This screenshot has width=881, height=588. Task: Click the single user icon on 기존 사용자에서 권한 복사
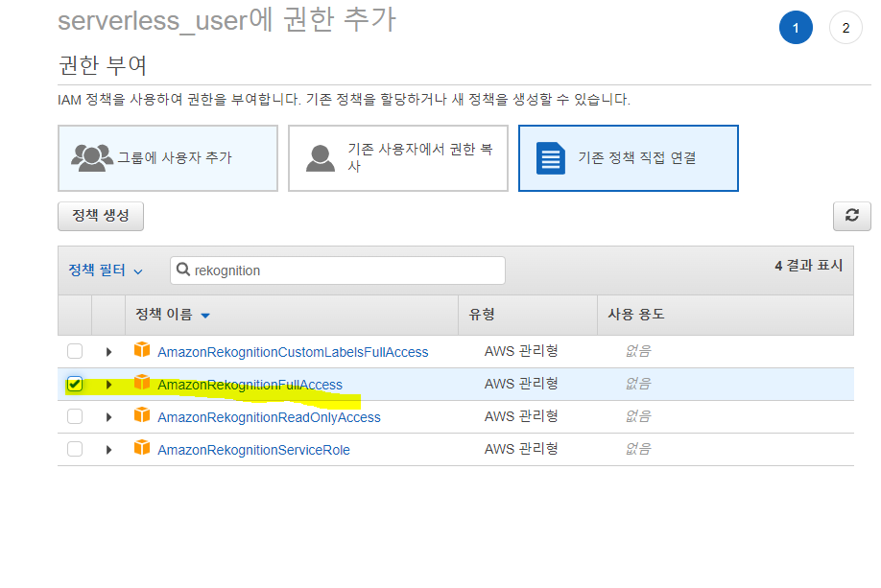click(321, 158)
